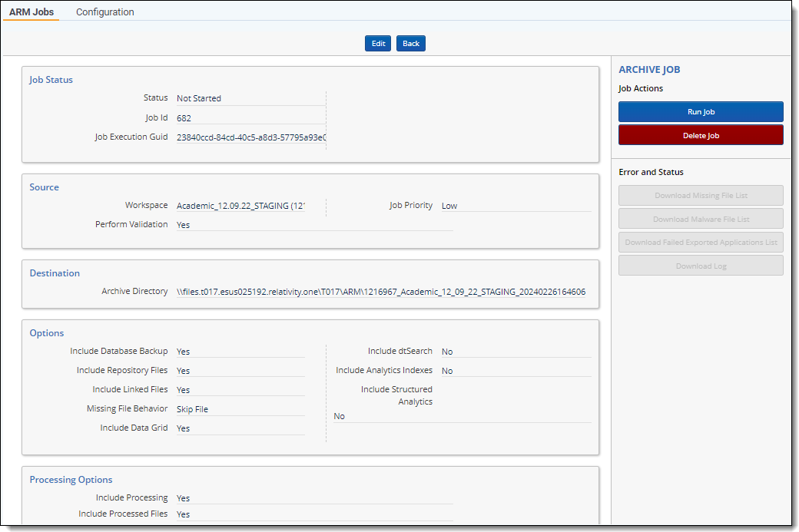Click the Workspace value Academic_12.09.22_STAGING
The height and width of the screenshot is (532, 799).
[240, 206]
